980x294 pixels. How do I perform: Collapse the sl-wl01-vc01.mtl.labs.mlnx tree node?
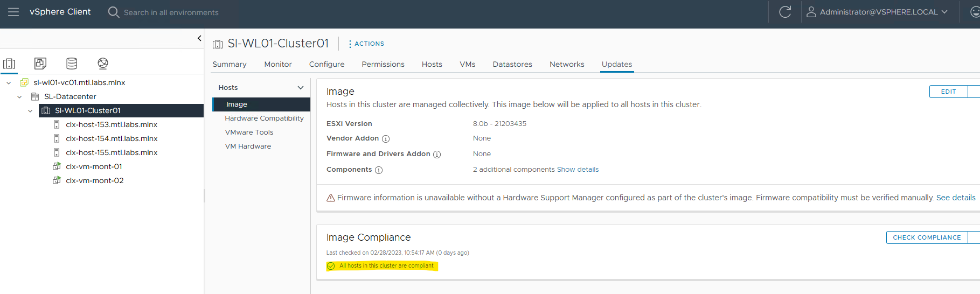click(9, 82)
